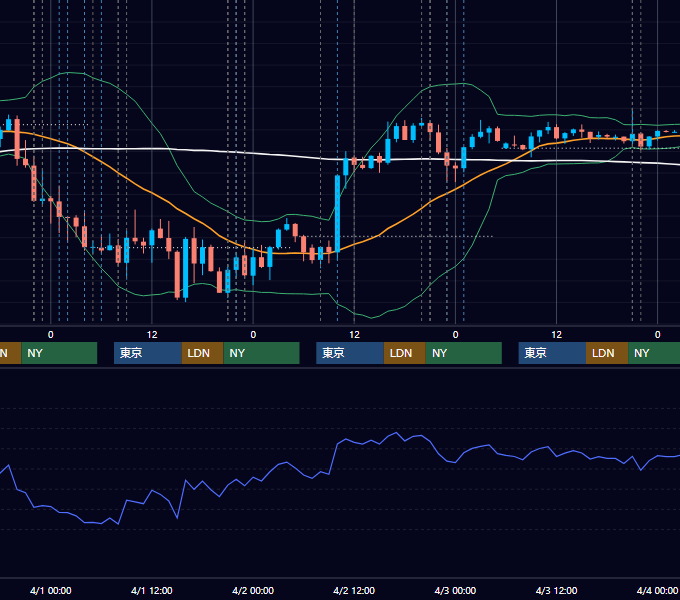
Task: Click the 4/2 00:00 time axis label
Action: pyautogui.click(x=253, y=590)
